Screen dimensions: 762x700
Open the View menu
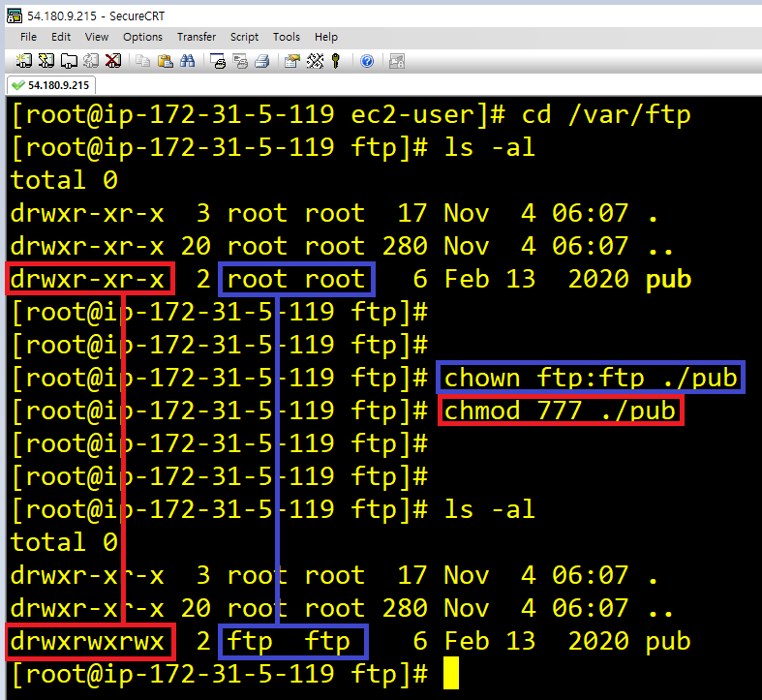click(96, 37)
